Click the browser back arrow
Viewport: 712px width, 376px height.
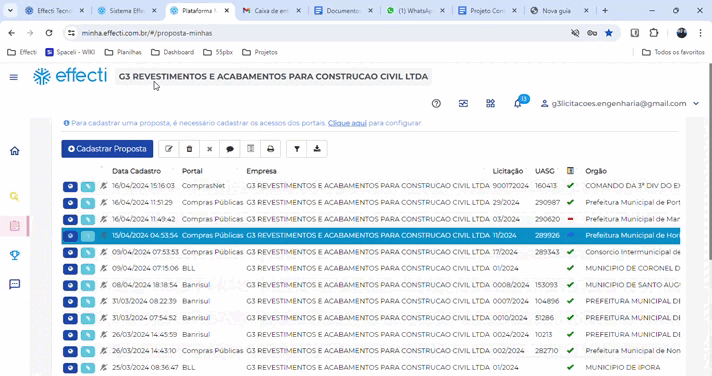(x=12, y=33)
